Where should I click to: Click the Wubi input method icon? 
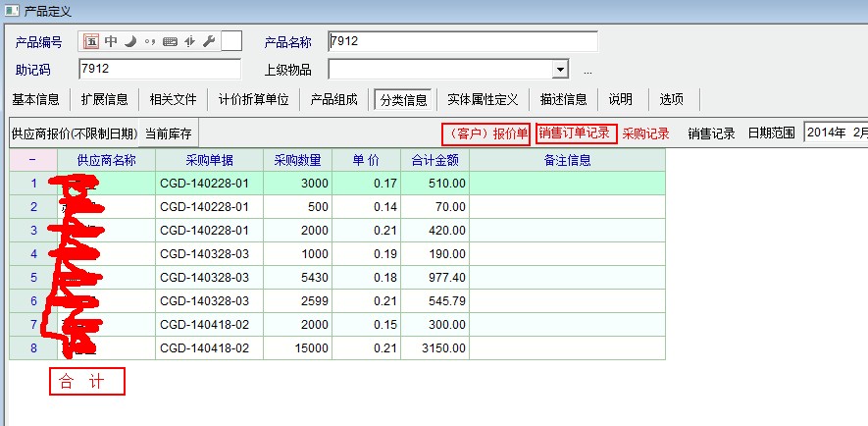pyautogui.click(x=91, y=41)
